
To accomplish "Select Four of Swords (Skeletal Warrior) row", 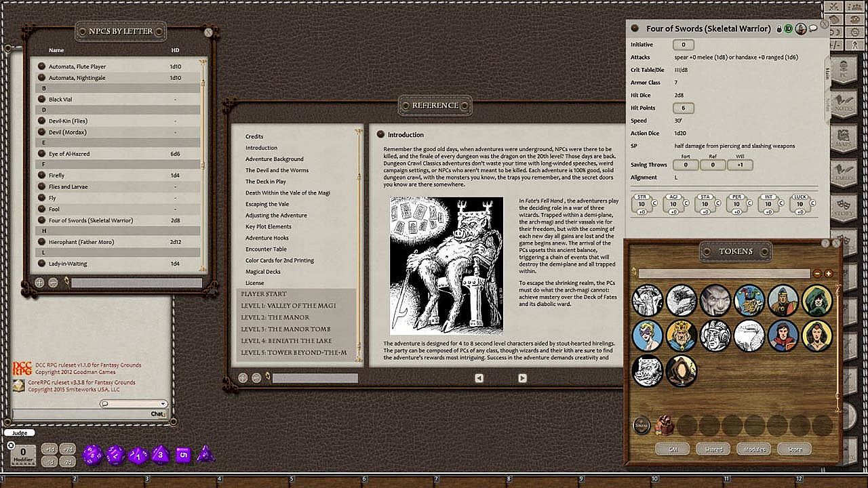I will 118,220.
